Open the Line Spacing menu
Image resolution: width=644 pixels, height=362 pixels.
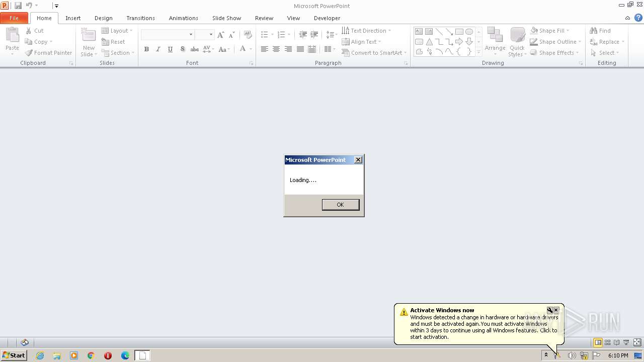(x=331, y=35)
